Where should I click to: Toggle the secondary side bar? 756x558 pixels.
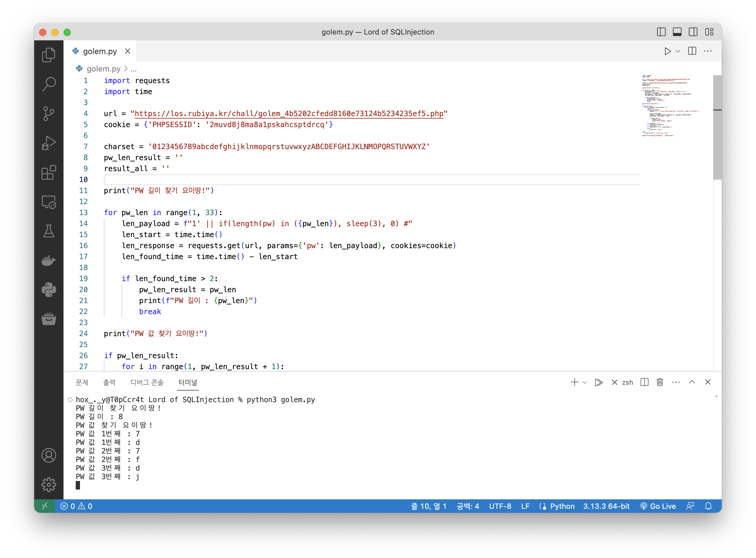point(693,32)
